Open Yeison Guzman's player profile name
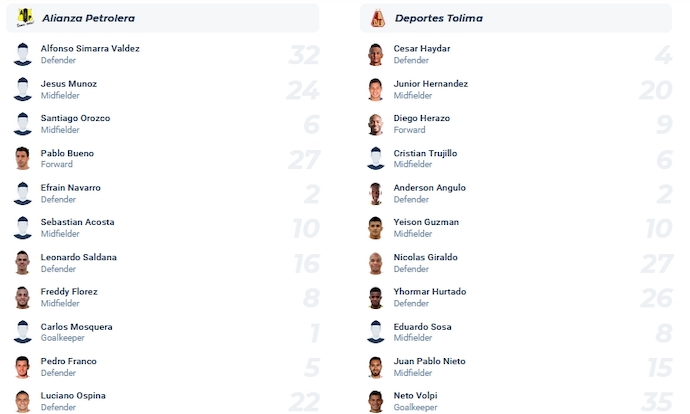This screenshot has width=690, height=414. point(427,222)
